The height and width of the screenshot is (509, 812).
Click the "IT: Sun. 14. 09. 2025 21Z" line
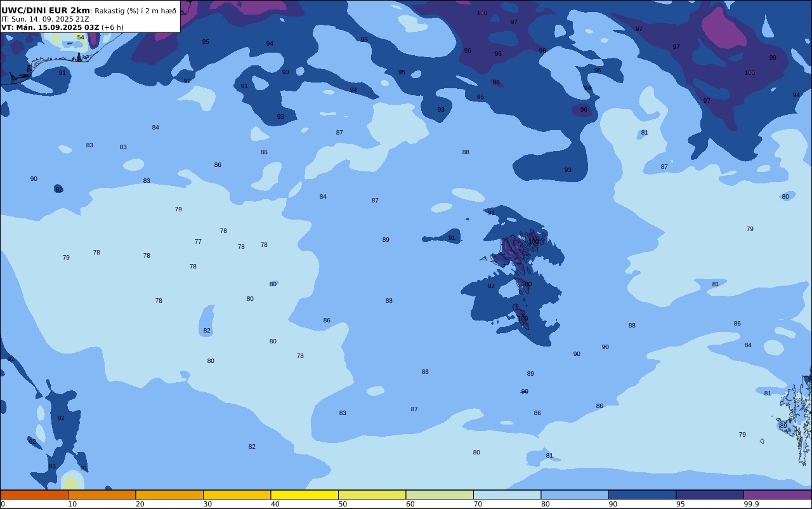pos(45,19)
